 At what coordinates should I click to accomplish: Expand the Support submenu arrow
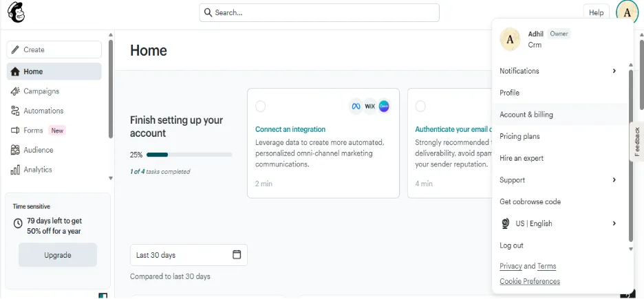(x=614, y=179)
